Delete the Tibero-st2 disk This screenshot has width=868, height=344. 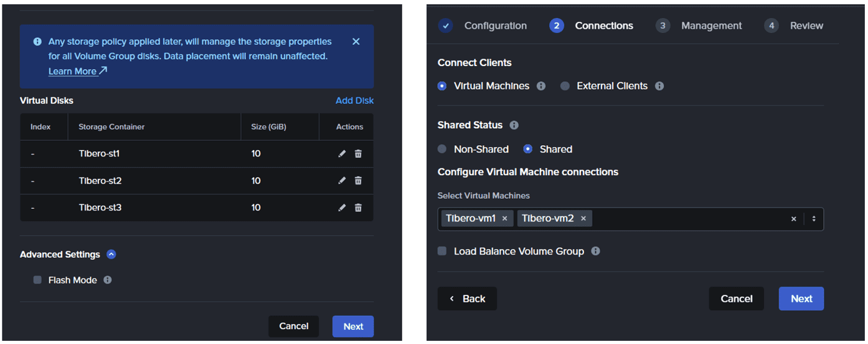tap(358, 181)
